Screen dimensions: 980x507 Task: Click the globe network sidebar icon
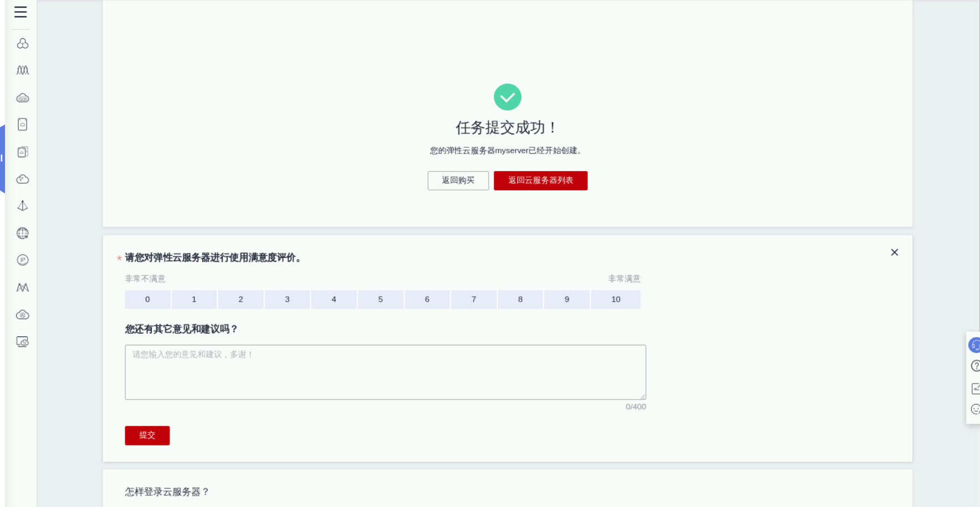coord(22,233)
